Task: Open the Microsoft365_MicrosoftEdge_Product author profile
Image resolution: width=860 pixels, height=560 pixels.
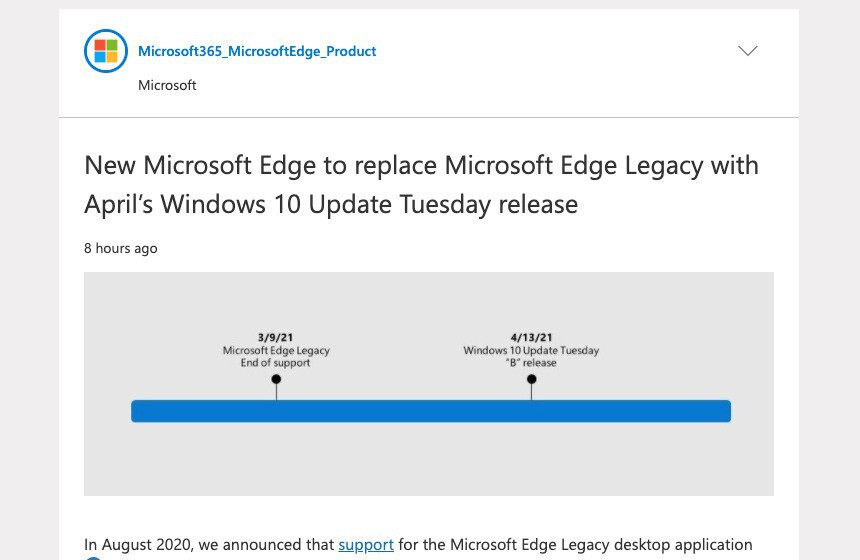Action: pos(257,51)
